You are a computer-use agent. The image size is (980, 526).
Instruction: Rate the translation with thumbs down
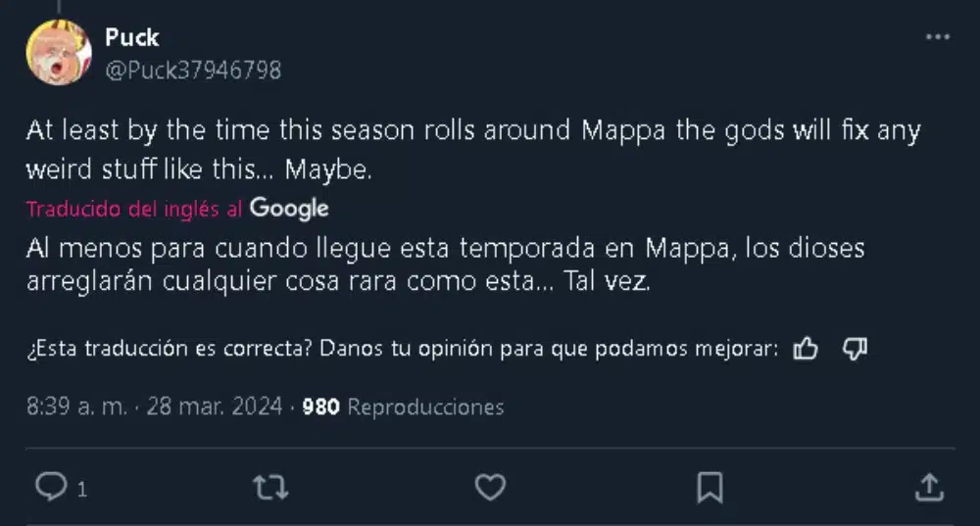855,350
